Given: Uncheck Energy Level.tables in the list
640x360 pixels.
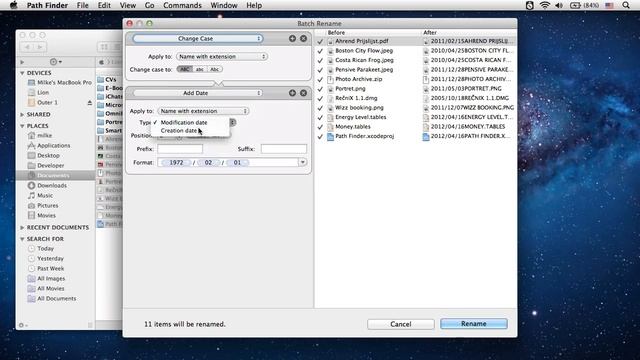Looking at the screenshot, I should coord(320,118).
